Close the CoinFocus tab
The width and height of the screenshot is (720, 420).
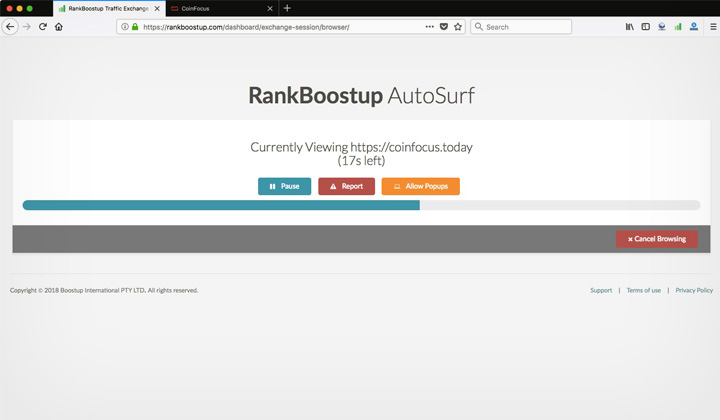click(x=270, y=8)
